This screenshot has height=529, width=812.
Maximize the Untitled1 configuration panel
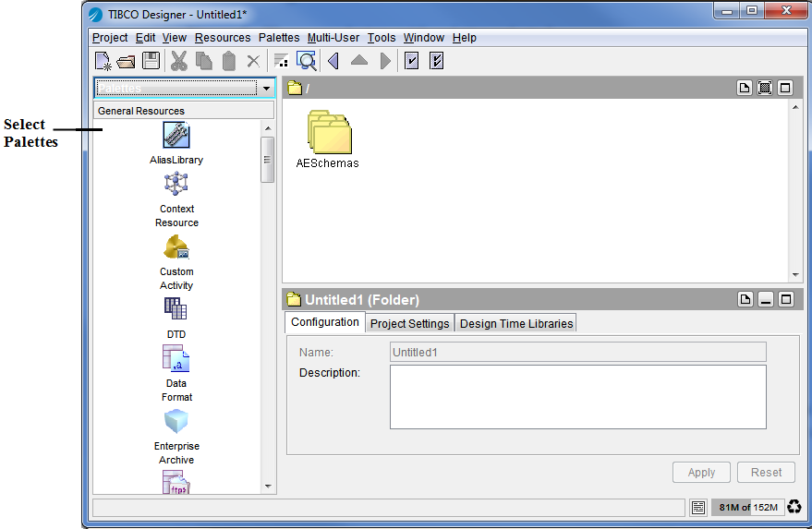coord(786,299)
